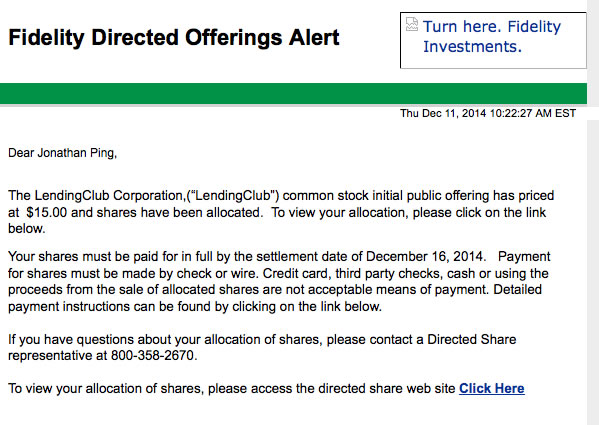Click the Directed Share representative text

(x=262, y=347)
